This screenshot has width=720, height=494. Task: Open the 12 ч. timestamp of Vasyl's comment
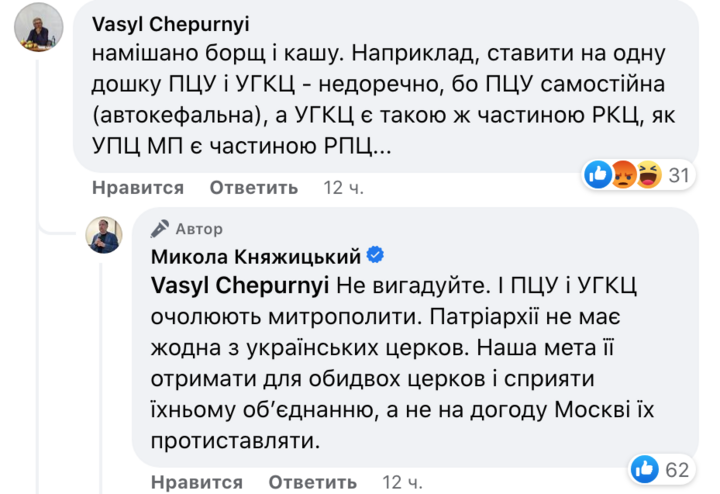[345, 187]
